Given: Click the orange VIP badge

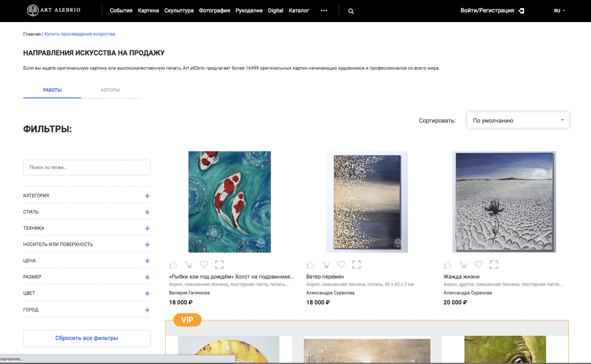Looking at the screenshot, I should pos(187,320).
